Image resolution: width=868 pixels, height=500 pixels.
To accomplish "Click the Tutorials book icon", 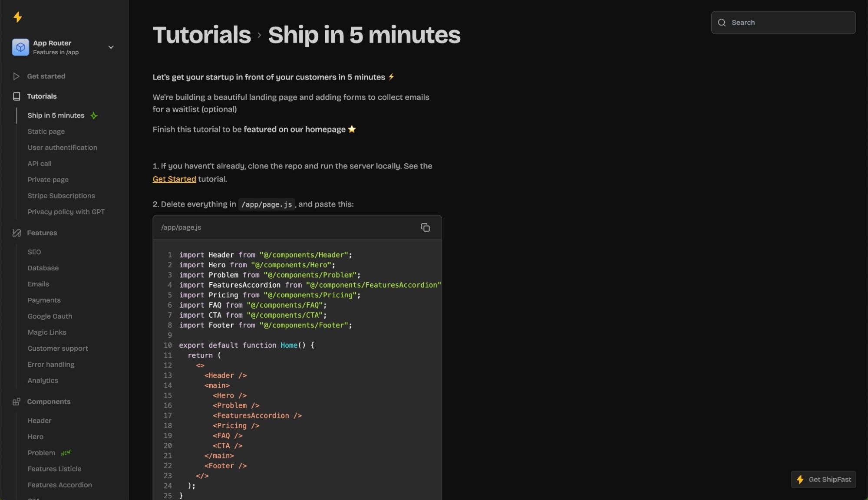I will tap(17, 96).
